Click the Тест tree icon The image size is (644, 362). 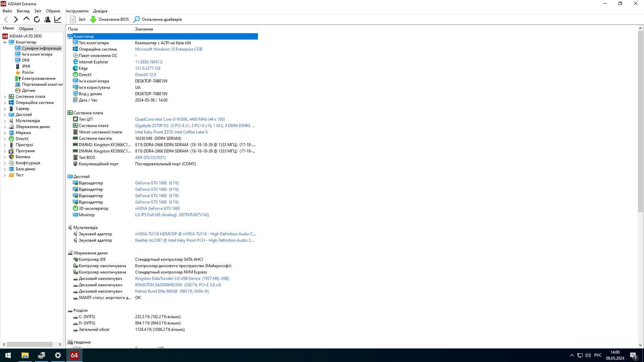click(11, 175)
